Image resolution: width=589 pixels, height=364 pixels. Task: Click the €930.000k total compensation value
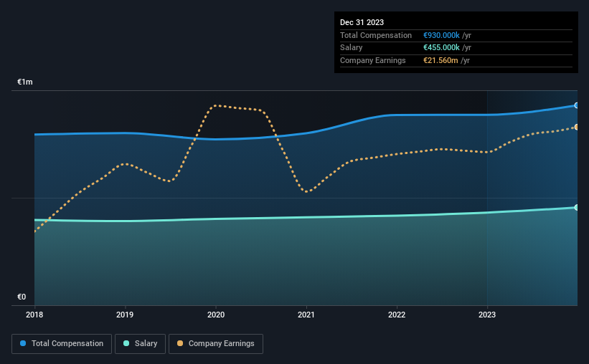tap(441, 35)
